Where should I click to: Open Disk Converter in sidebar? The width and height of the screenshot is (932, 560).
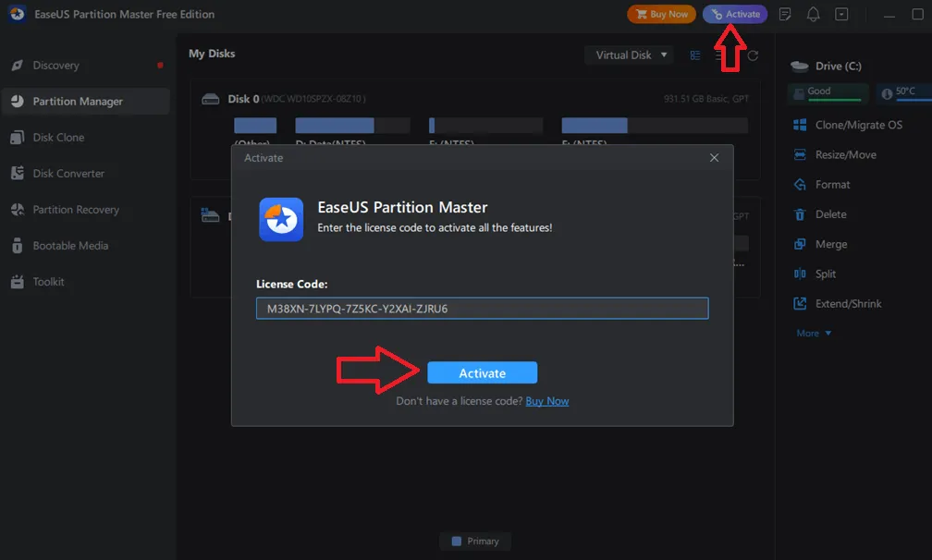coord(86,174)
